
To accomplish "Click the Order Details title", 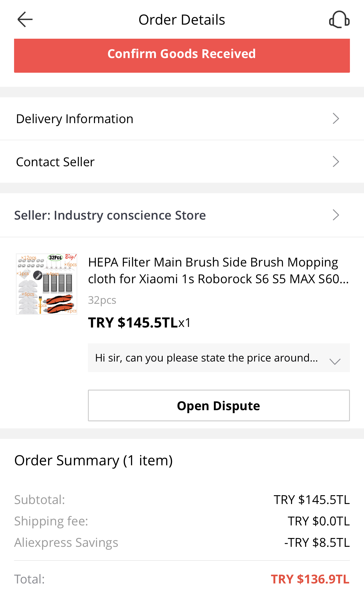I will (x=182, y=20).
